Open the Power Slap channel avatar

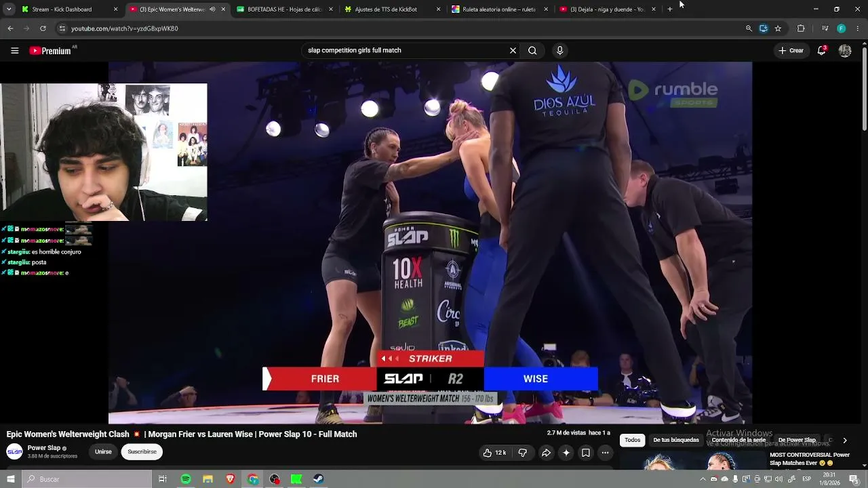[x=14, y=451]
